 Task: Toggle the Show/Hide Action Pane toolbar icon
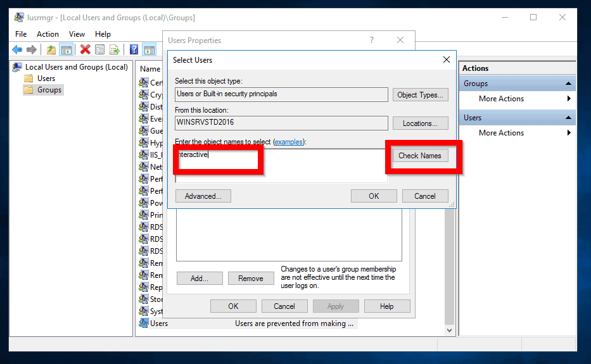(x=149, y=49)
